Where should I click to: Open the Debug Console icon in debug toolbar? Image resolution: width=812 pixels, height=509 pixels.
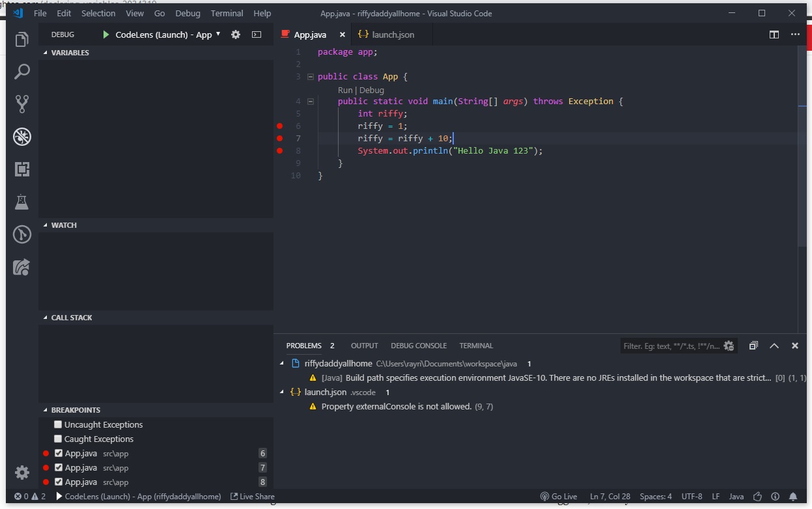pyautogui.click(x=257, y=34)
